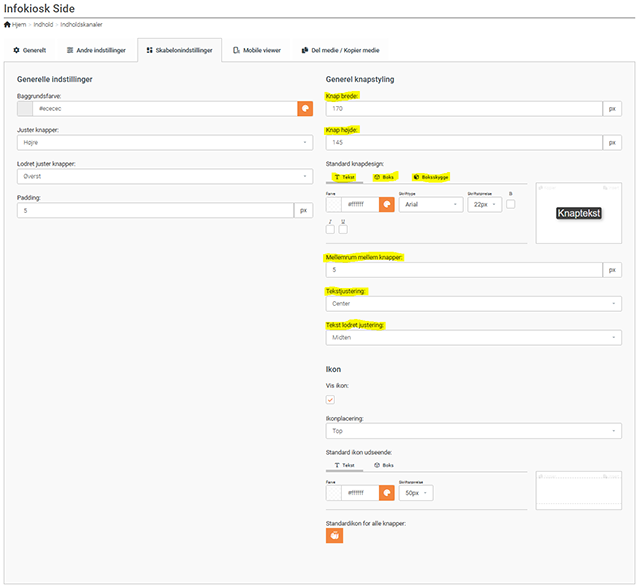Open the Boks tab under Standard knapdesign
Viewport: 639px width, 588px height.
click(x=383, y=177)
